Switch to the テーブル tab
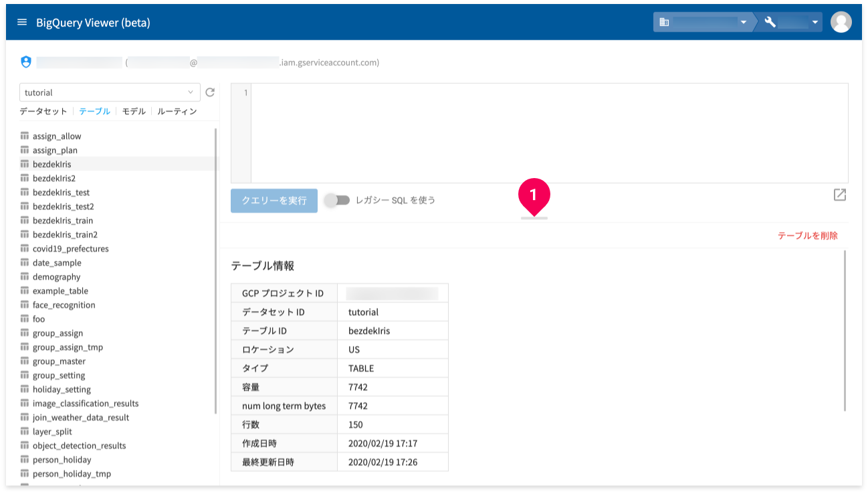 (94, 111)
